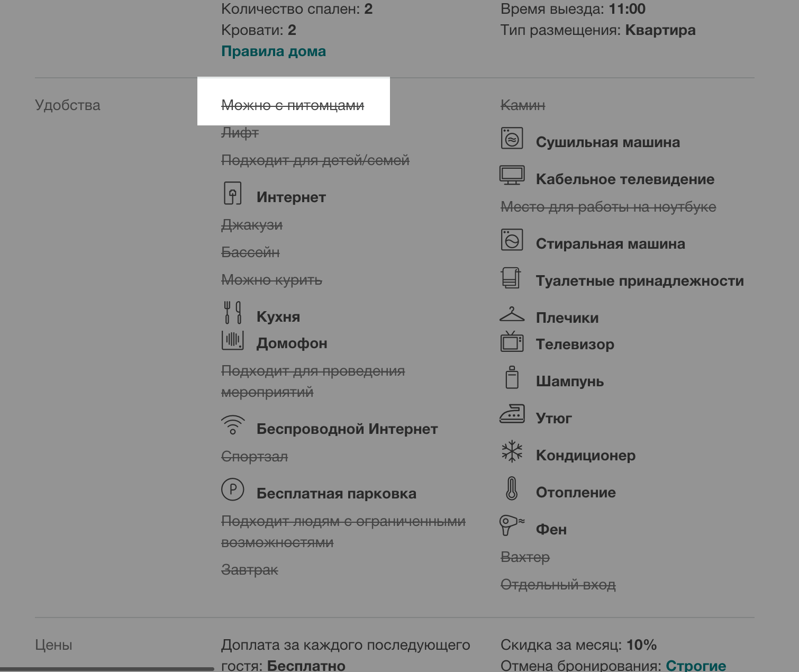Viewport: 799px width, 672px height.
Task: Click the hair dryer icon
Action: [x=512, y=525]
